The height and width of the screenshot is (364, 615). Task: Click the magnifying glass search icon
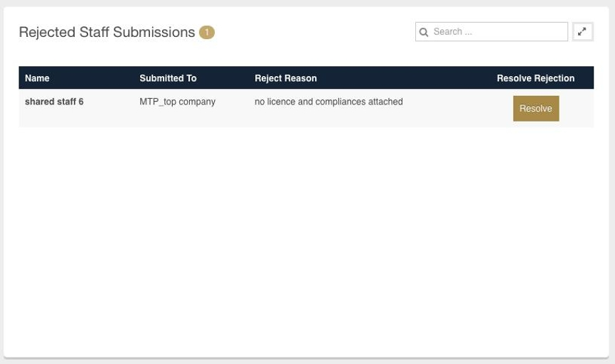pyautogui.click(x=424, y=32)
